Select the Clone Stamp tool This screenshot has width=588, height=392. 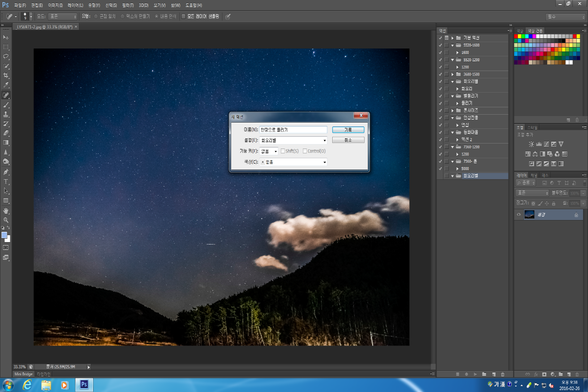[x=6, y=114]
